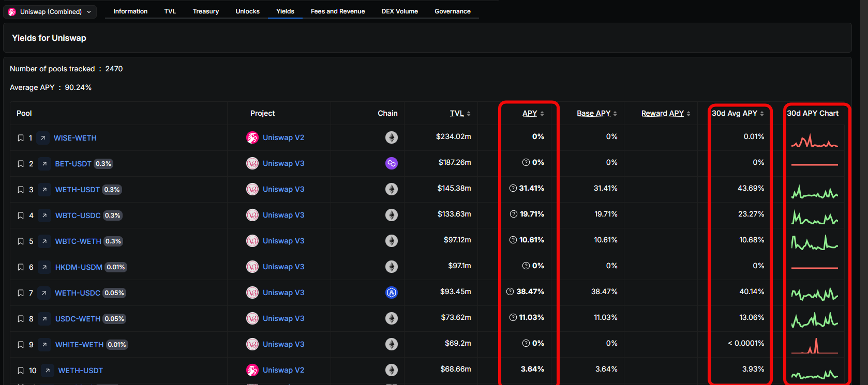Open the Uniswap (Combined) dropdown
Viewport: 868px width, 385px height.
(50, 11)
